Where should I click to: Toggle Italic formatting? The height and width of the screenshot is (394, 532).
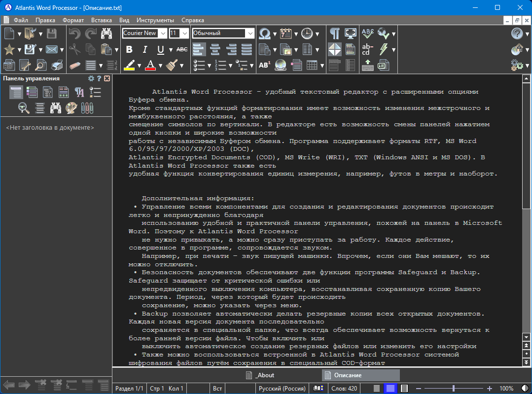coord(145,49)
